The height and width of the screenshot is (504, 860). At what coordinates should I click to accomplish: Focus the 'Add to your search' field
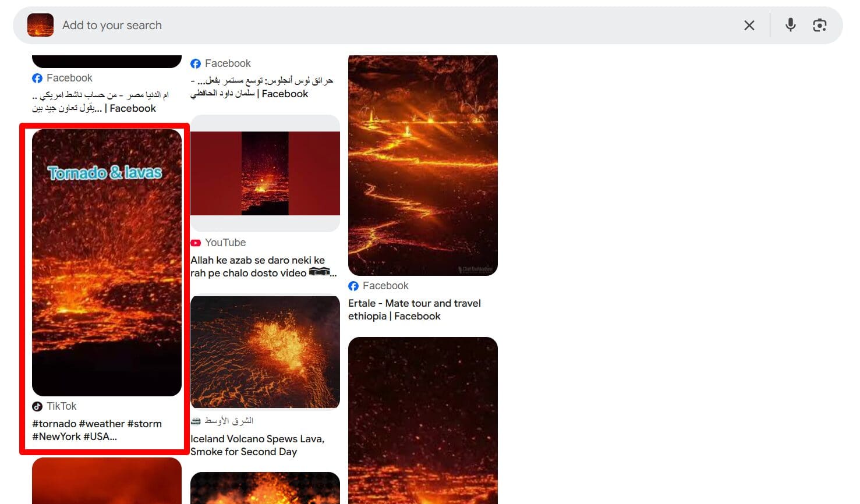pyautogui.click(x=396, y=25)
